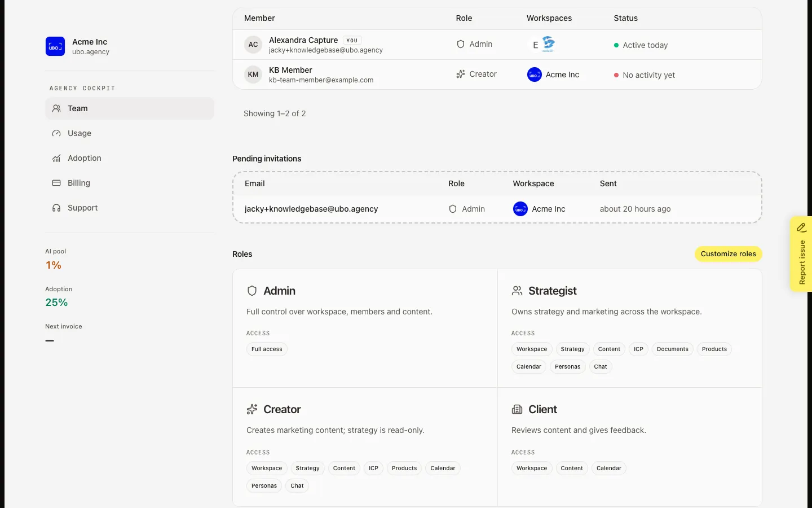Click the Member column header
Image resolution: width=812 pixels, height=508 pixels.
(x=259, y=18)
